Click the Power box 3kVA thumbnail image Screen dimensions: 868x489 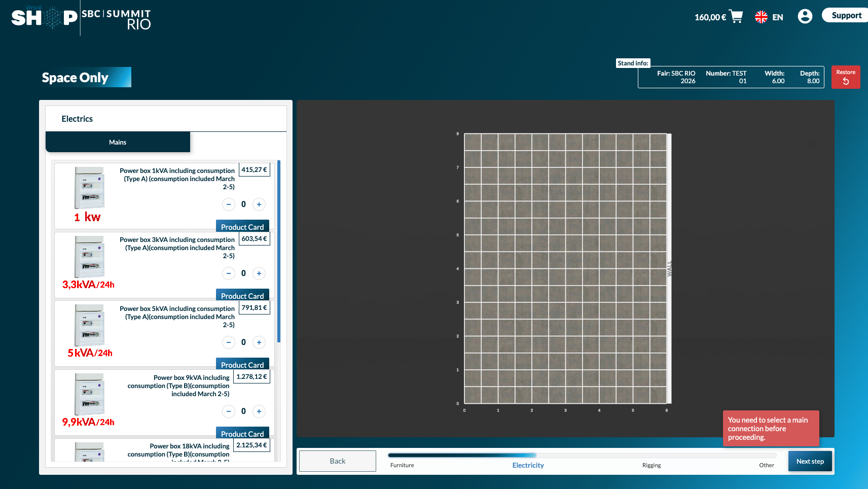point(89,257)
